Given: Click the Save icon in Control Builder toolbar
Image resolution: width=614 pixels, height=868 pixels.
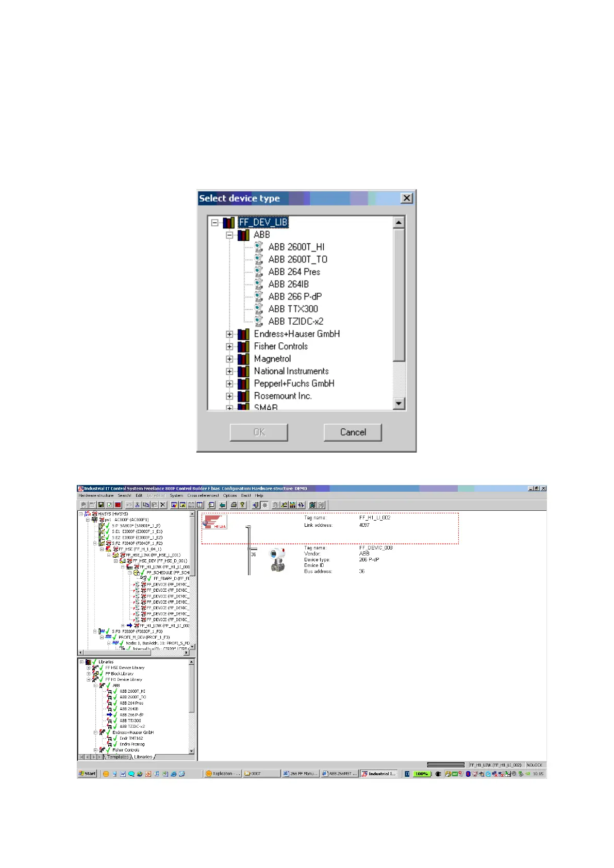Looking at the screenshot, I should tap(101, 505).
